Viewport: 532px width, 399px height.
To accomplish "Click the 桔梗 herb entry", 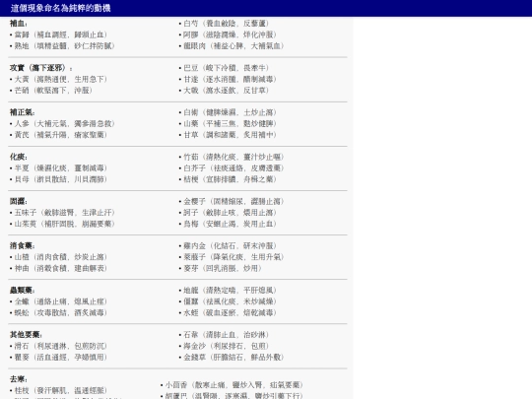I will pos(228,179).
